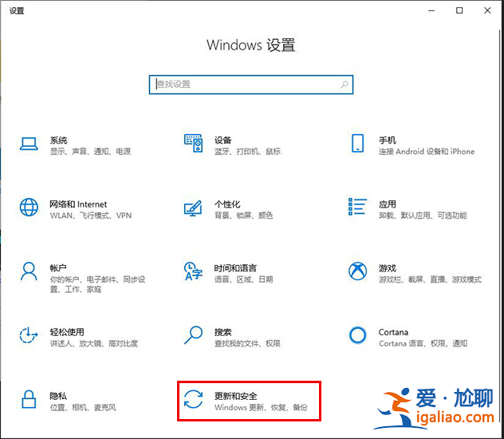The width and height of the screenshot is (504, 439).
Task: Click the Cortana heading text
Action: [393, 332]
